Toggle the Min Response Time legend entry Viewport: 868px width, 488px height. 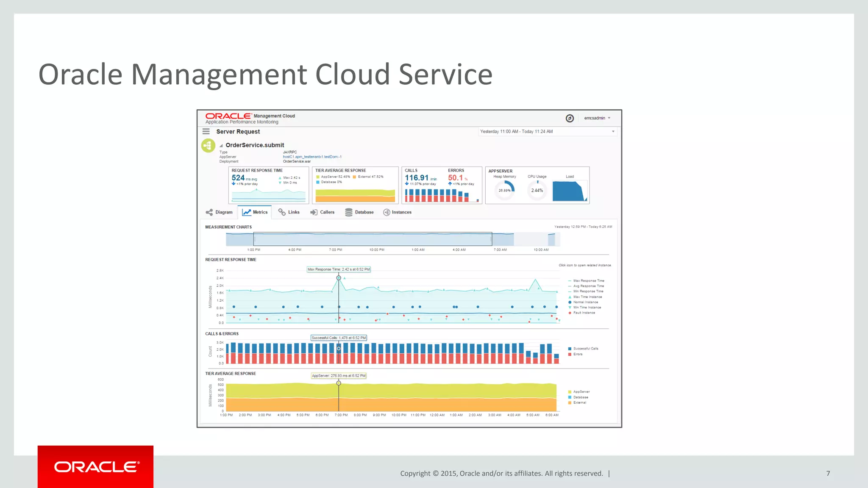tap(586, 291)
